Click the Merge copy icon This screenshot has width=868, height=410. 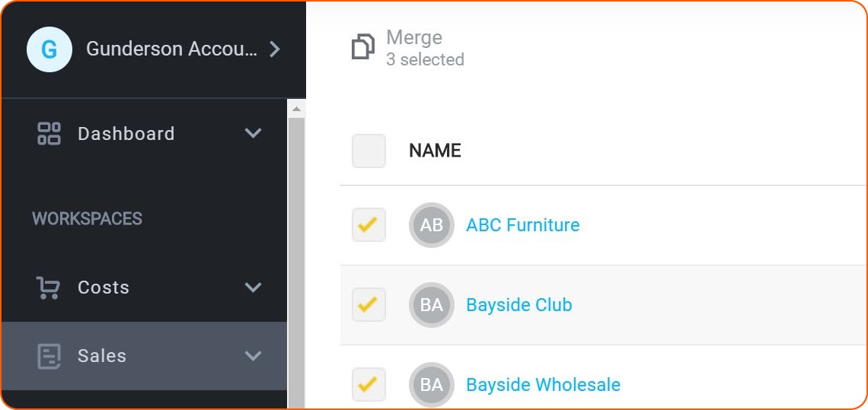(x=363, y=47)
